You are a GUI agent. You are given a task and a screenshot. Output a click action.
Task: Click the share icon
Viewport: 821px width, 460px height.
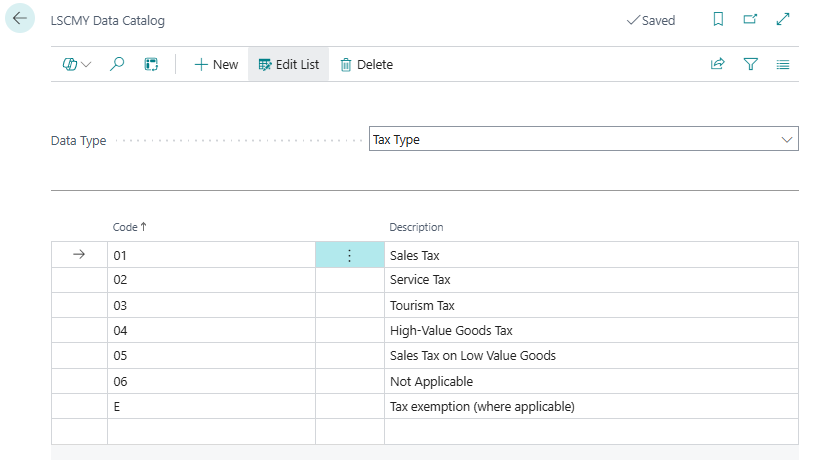[717, 64]
